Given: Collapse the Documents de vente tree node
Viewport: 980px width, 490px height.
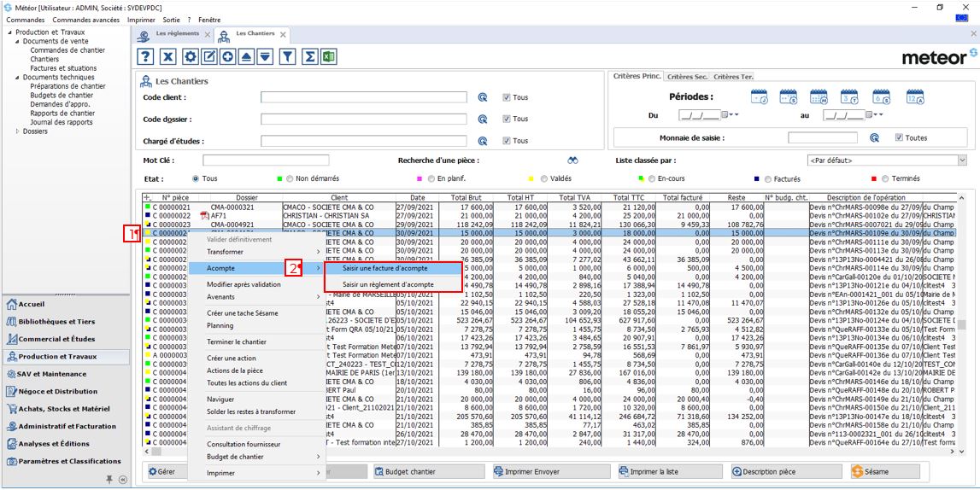Looking at the screenshot, I should point(17,41).
